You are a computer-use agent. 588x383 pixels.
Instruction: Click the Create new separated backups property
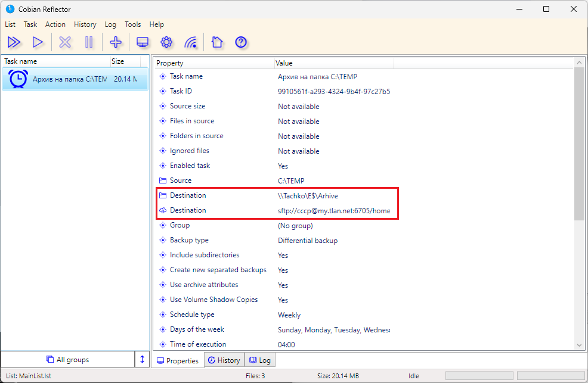218,270
